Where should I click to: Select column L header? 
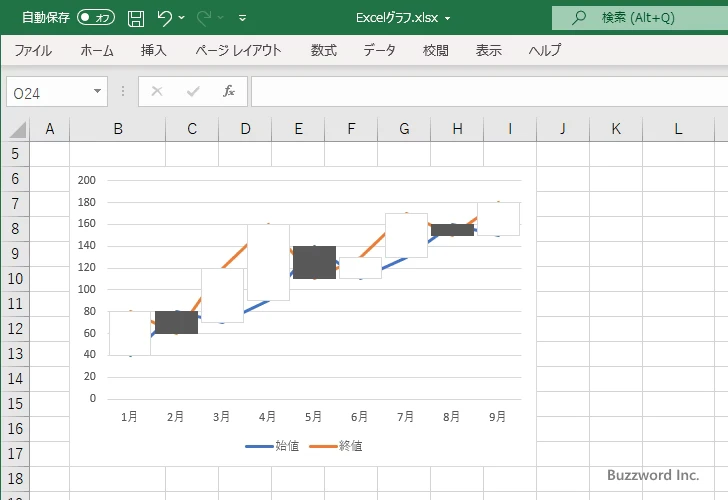point(678,129)
